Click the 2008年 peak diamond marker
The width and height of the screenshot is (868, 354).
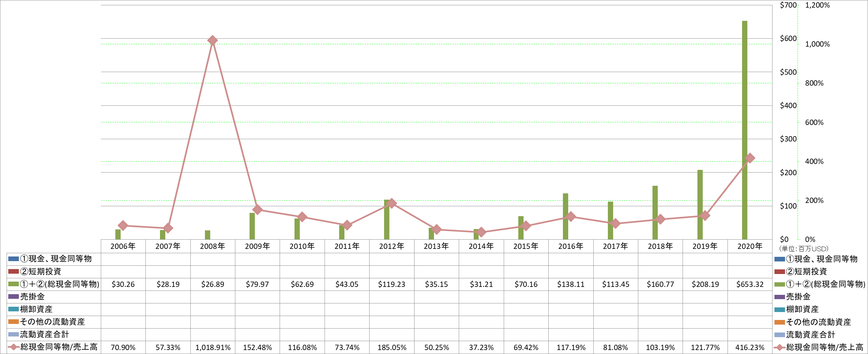tap(212, 40)
